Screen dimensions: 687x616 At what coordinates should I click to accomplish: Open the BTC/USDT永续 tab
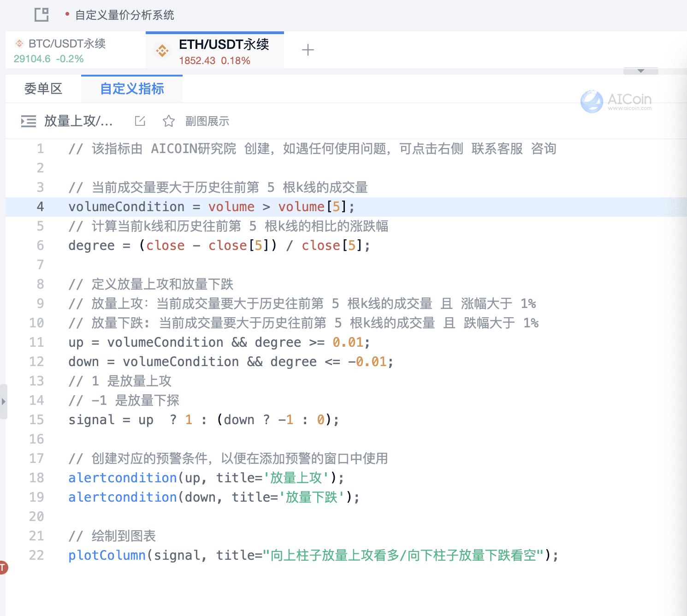tap(76, 50)
